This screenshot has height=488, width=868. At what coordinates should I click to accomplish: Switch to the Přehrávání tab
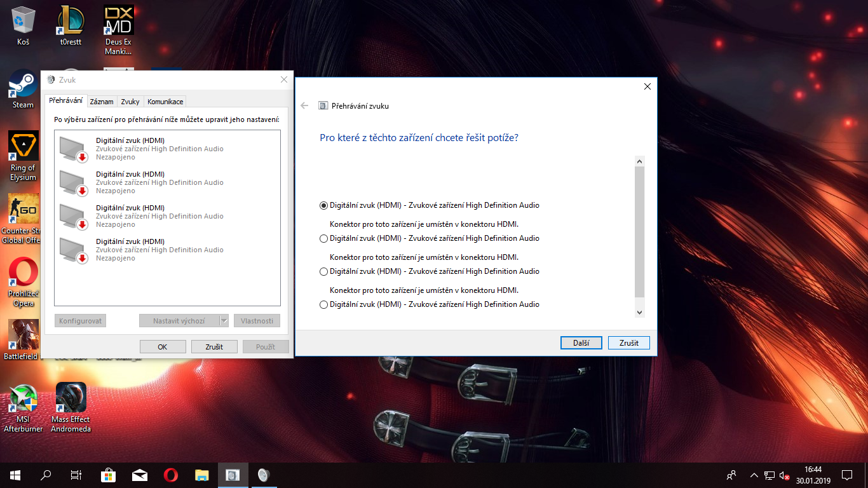point(65,101)
